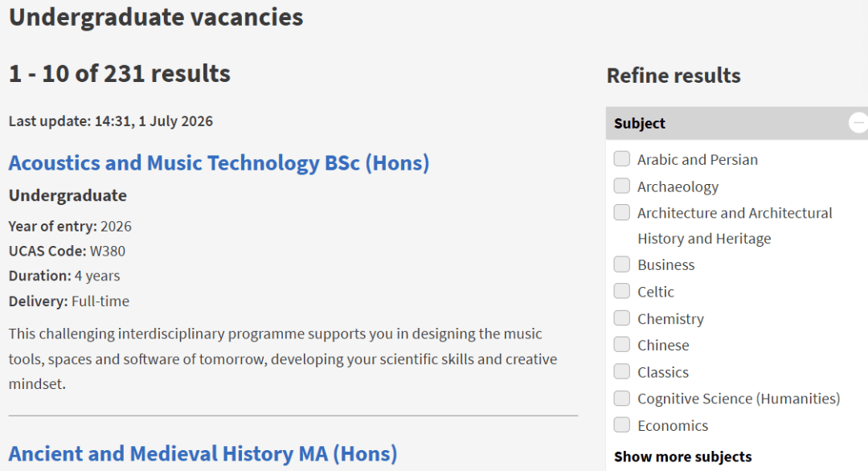Collapse Subject filter with the minus icon
868x471 pixels.
pyautogui.click(x=859, y=122)
